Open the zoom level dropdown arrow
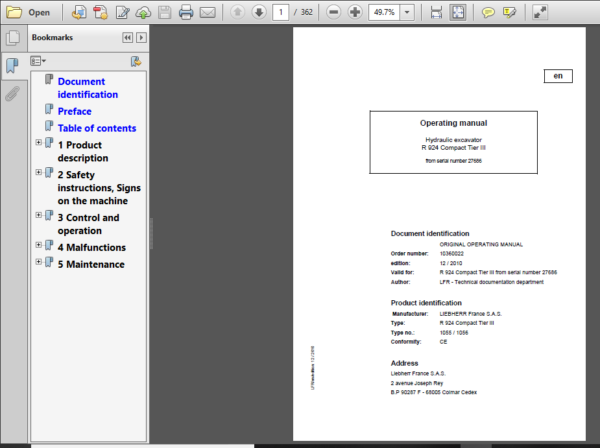The height and width of the screenshot is (448, 600). [407, 12]
